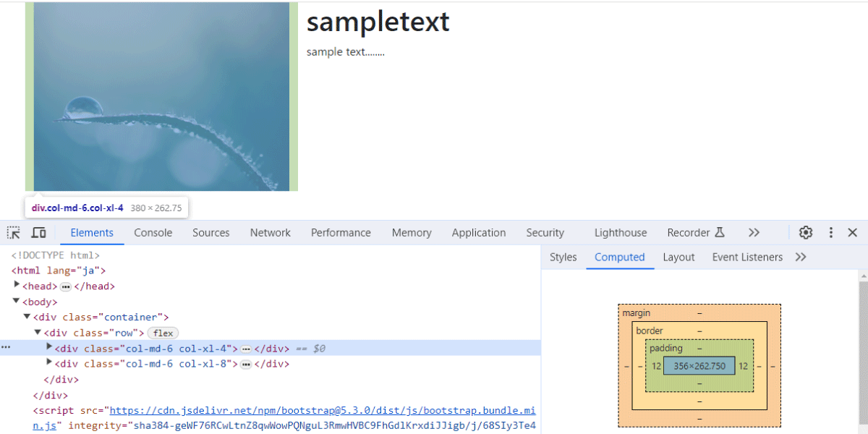This screenshot has height=434, width=868.
Task: Open the Performance tab
Action: tap(341, 233)
